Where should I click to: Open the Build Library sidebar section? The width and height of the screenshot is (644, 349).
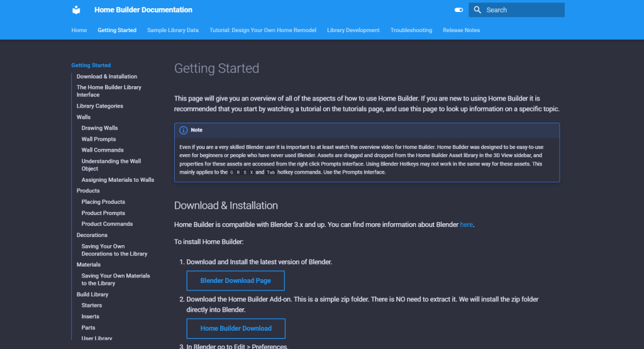(92, 294)
